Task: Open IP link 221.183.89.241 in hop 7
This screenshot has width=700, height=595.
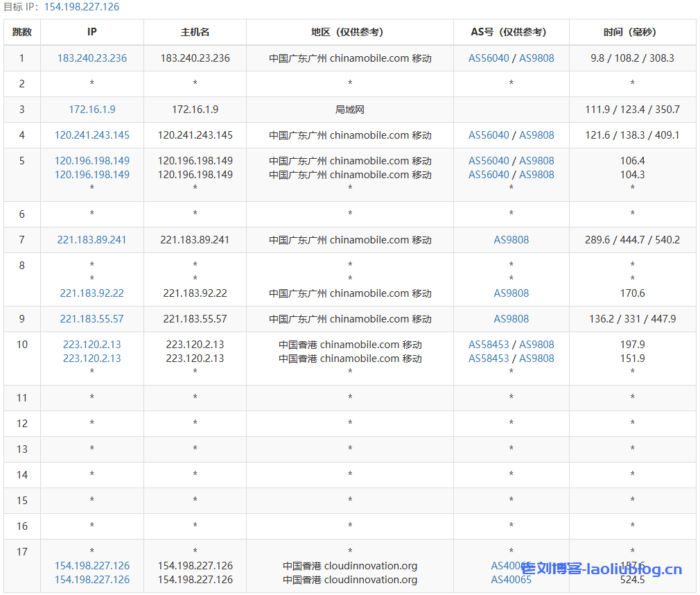Action: point(92,240)
